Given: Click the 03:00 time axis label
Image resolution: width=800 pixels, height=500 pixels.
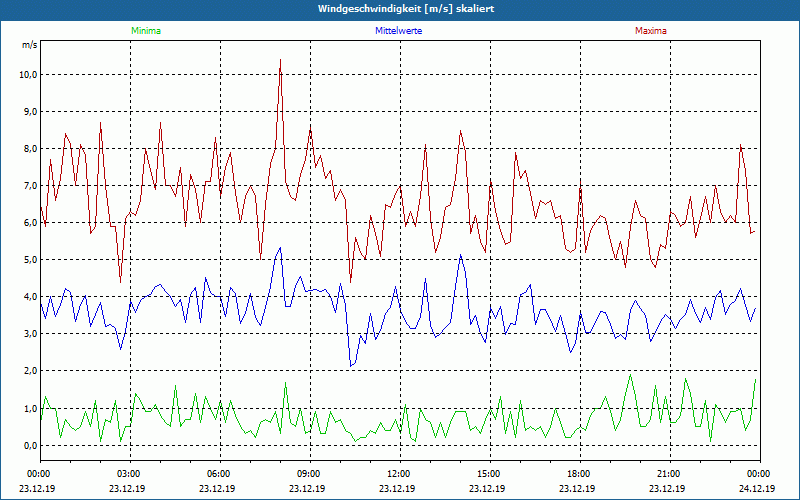Looking at the screenshot, I should pyautogui.click(x=131, y=474).
